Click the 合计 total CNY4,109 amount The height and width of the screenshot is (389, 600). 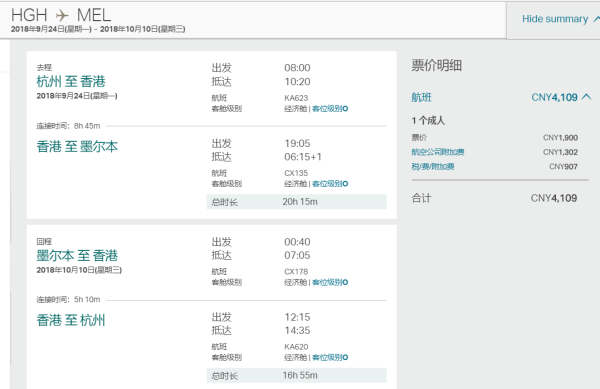pyautogui.click(x=554, y=198)
